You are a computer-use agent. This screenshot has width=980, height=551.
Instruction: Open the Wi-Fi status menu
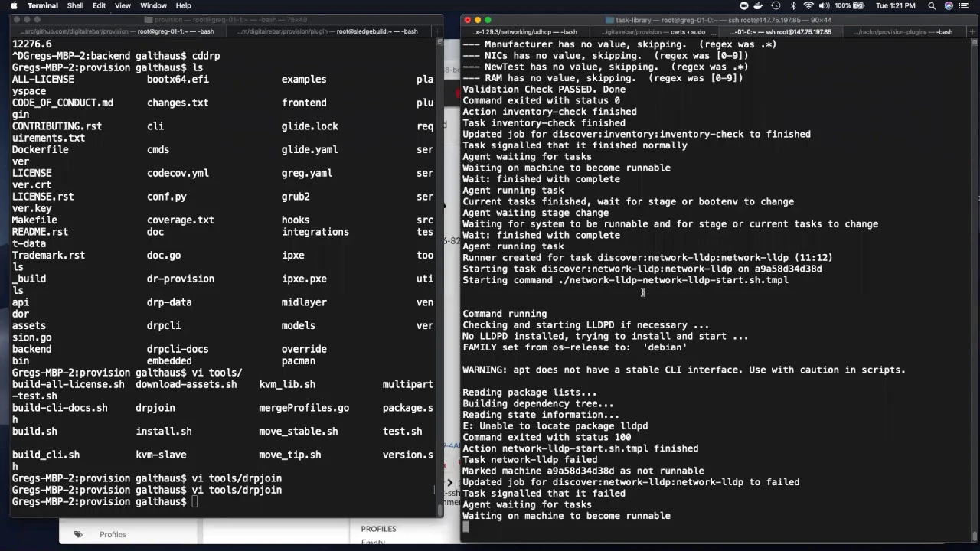[x=808, y=5]
